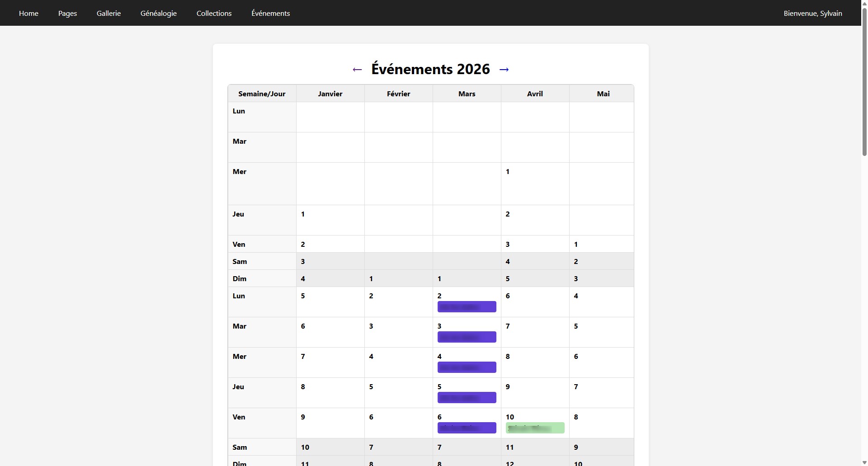Screen dimensions: 868x466
Task: Click the Bienvenue, Sylvain account link
Action: [812, 13]
